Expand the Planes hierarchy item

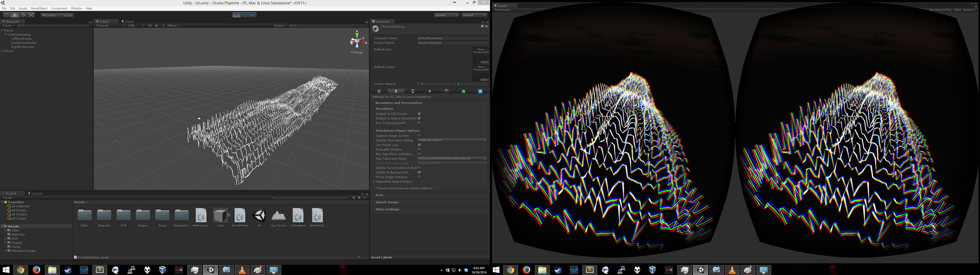tap(2, 51)
